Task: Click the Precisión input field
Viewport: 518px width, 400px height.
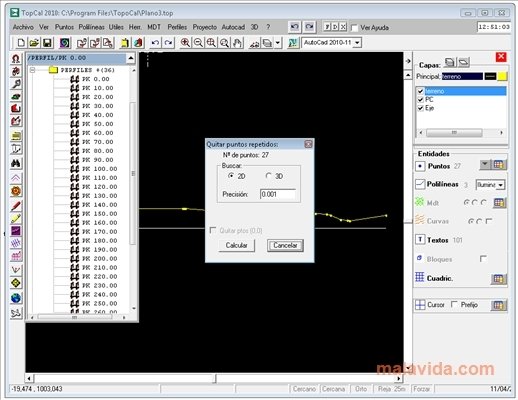Action: [278, 194]
